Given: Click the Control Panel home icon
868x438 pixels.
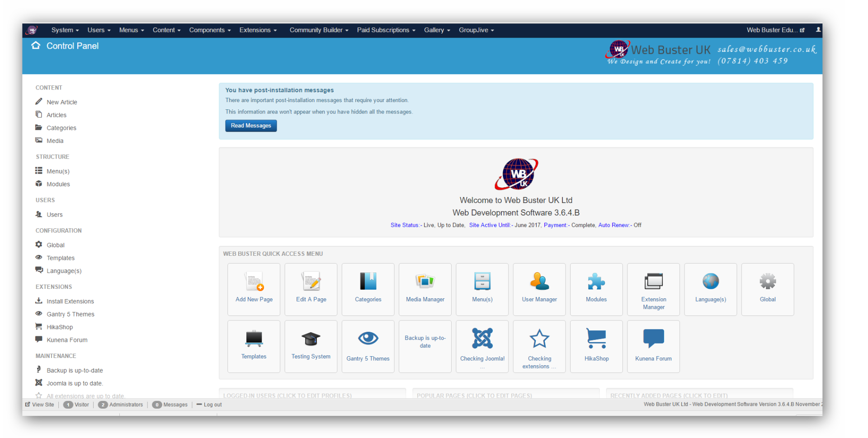Looking at the screenshot, I should pos(36,46).
